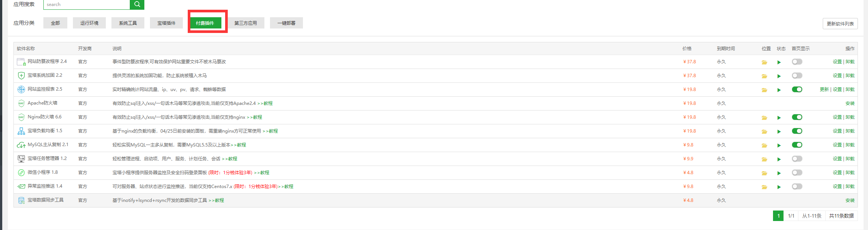Click 安装 link for Apache防火墙
The height and width of the screenshot is (230, 868).
(x=850, y=103)
